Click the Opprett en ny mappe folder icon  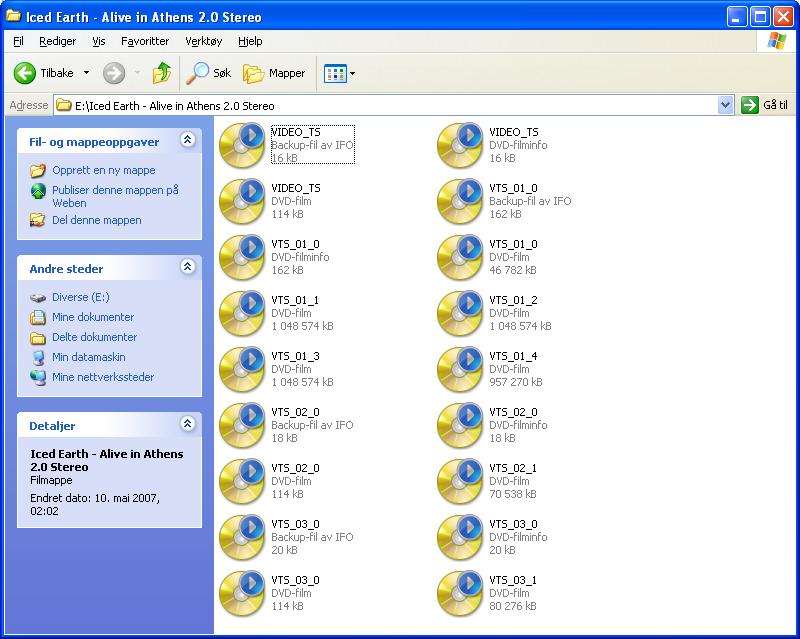pyautogui.click(x=38, y=170)
